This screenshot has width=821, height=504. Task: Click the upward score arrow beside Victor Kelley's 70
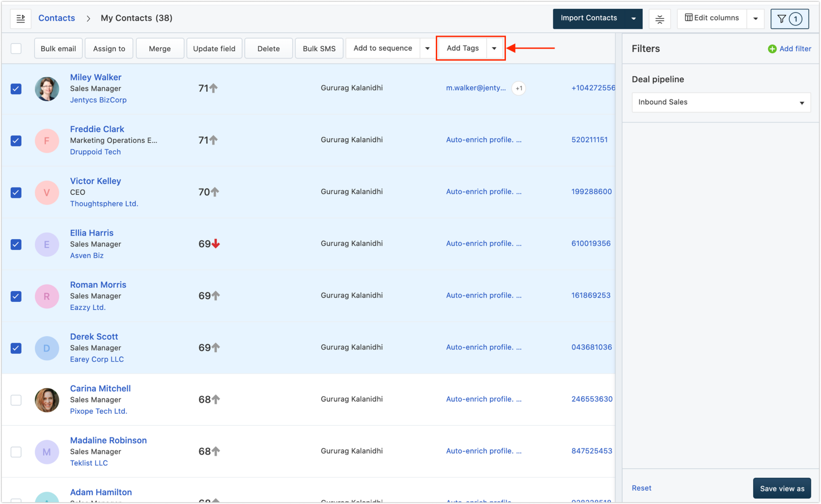pyautogui.click(x=215, y=192)
